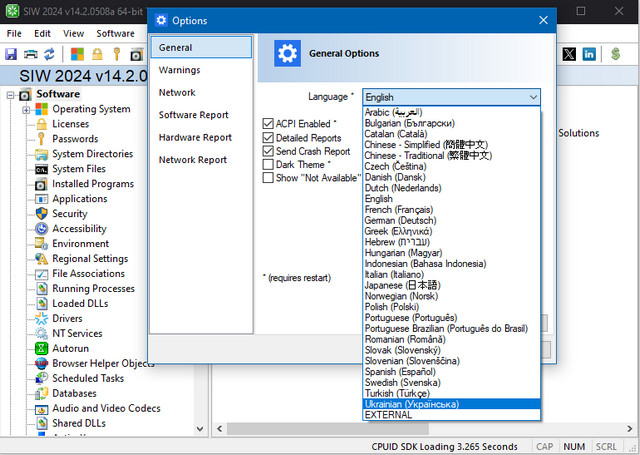Click the Save floppy disk toolbar icon
The width and height of the screenshot is (640, 455).
pyautogui.click(x=11, y=54)
